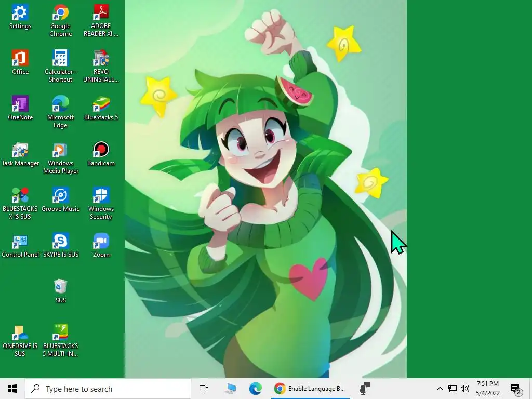Image resolution: width=532 pixels, height=399 pixels.
Task: Open the Windows Start menu
Action: [x=12, y=389]
